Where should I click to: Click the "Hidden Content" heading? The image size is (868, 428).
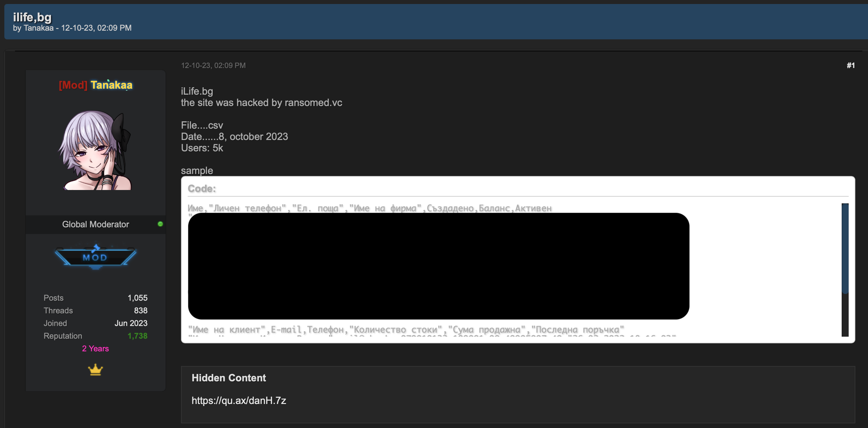coord(229,378)
